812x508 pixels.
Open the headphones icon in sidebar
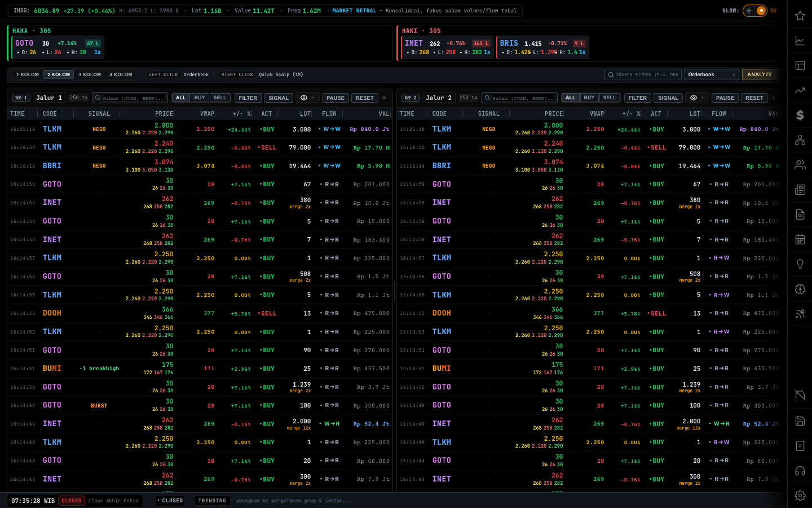(x=800, y=471)
